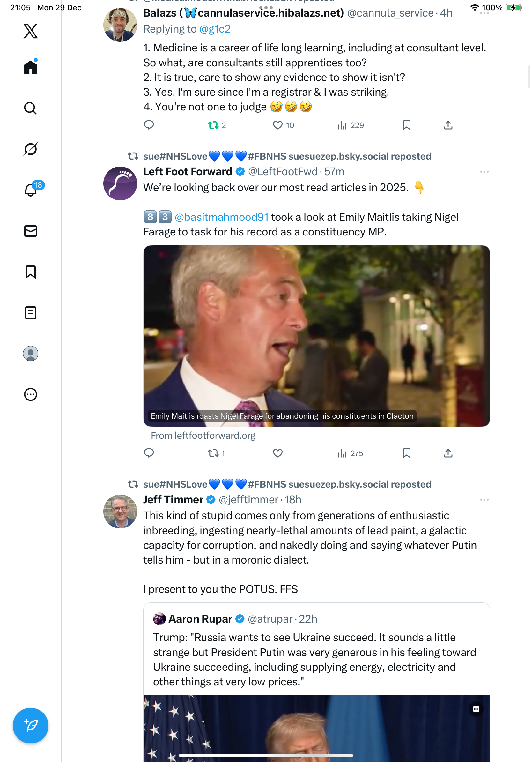Viewport: 532px width, 762px height.
Task: Open the Lists icon in sidebar
Action: (x=31, y=313)
